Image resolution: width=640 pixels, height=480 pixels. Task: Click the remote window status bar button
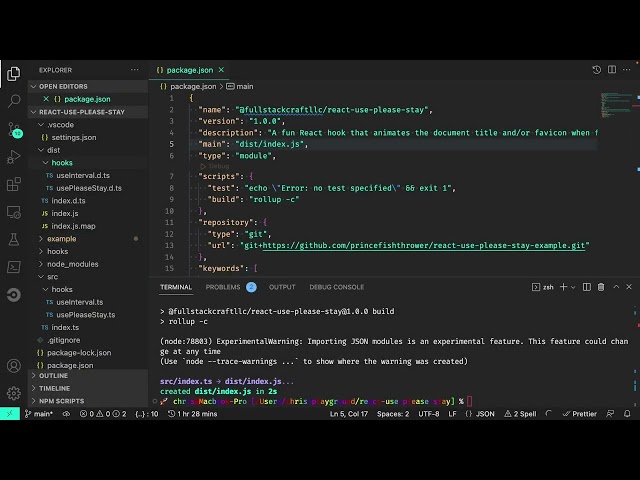10,413
